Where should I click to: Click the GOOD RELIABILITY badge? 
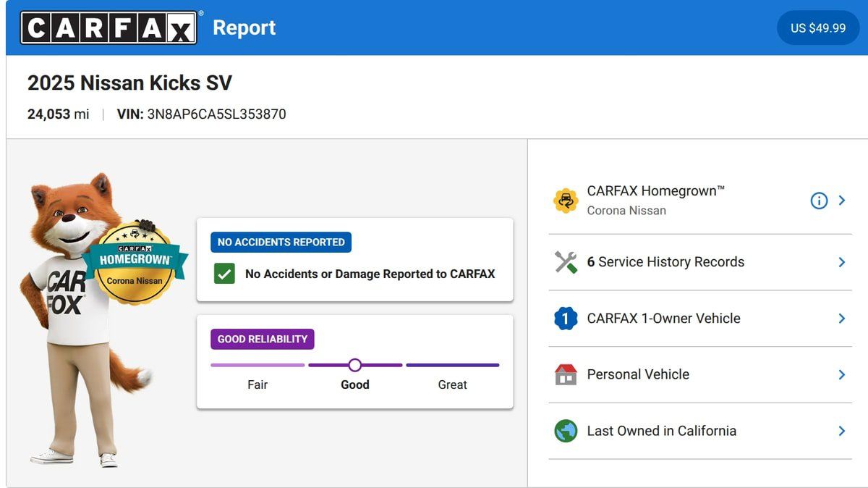pyautogui.click(x=263, y=339)
